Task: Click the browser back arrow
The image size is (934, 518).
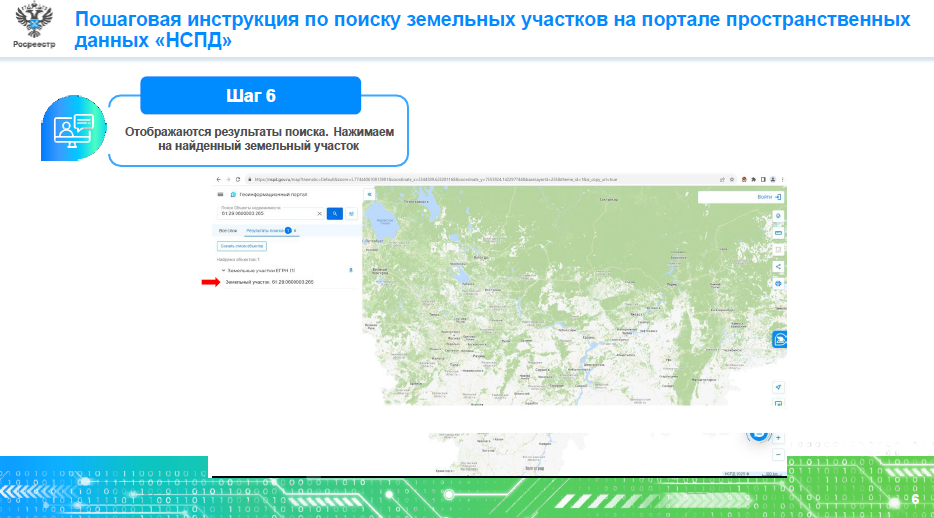Action: tap(219, 179)
